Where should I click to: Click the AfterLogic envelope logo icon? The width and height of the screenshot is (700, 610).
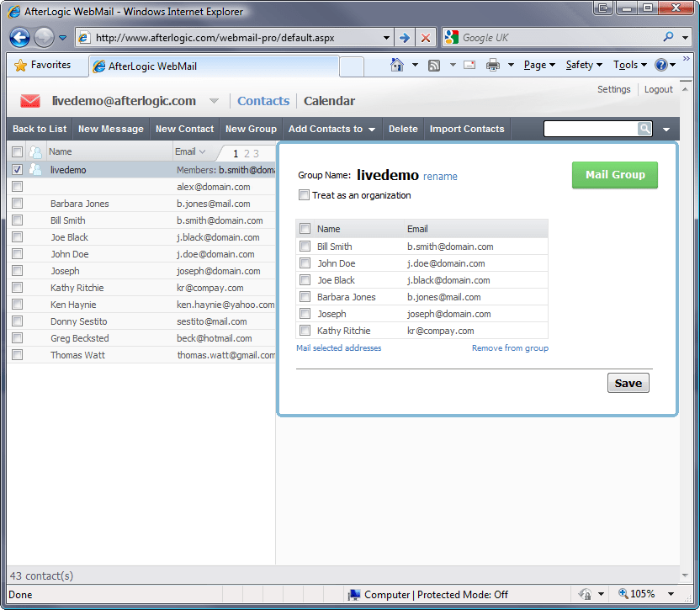29,99
